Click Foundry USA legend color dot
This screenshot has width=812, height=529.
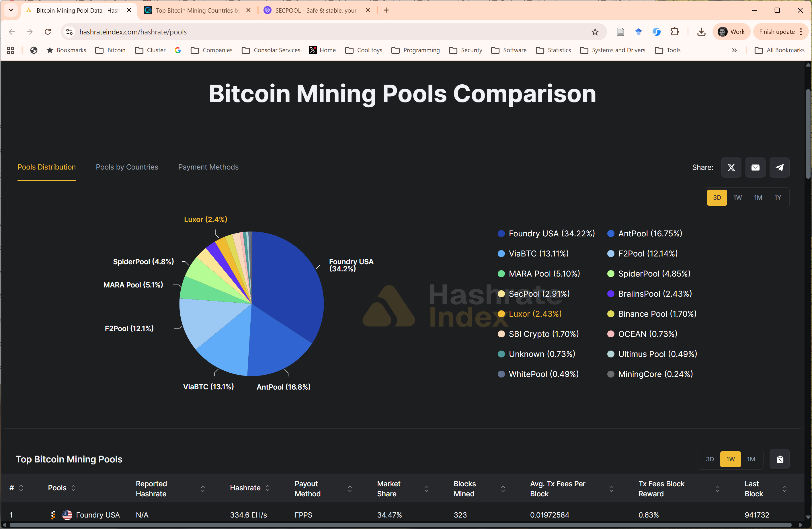coord(501,234)
